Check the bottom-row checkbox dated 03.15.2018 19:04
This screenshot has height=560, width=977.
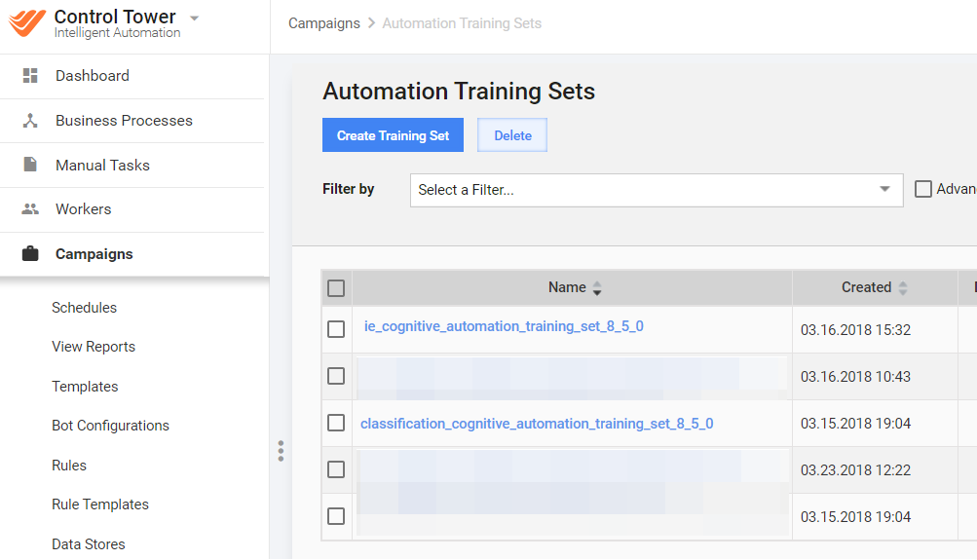click(x=336, y=516)
